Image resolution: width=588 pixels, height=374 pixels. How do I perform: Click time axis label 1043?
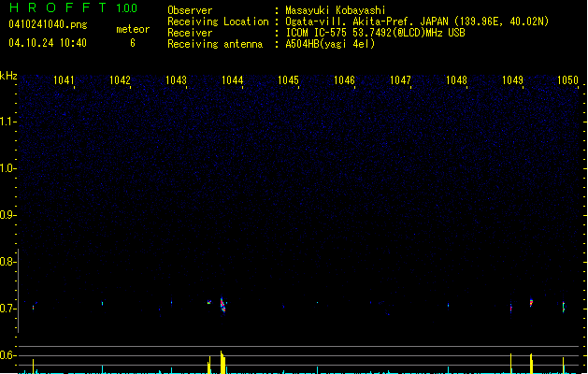point(176,80)
